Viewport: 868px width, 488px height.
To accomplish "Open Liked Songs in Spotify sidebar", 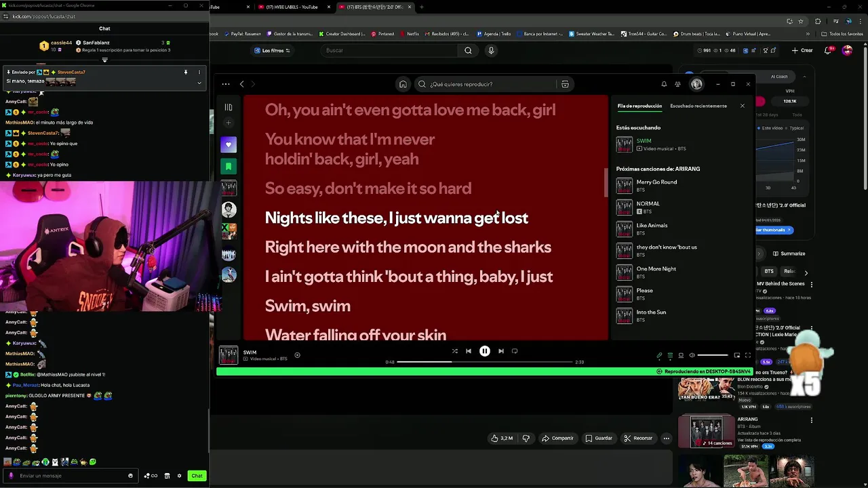I will tap(229, 144).
